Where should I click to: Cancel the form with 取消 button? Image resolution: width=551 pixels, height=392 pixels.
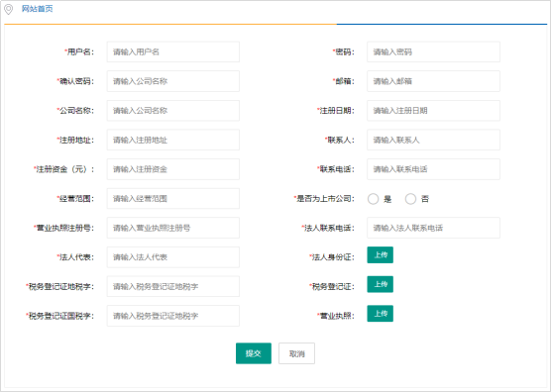click(296, 353)
